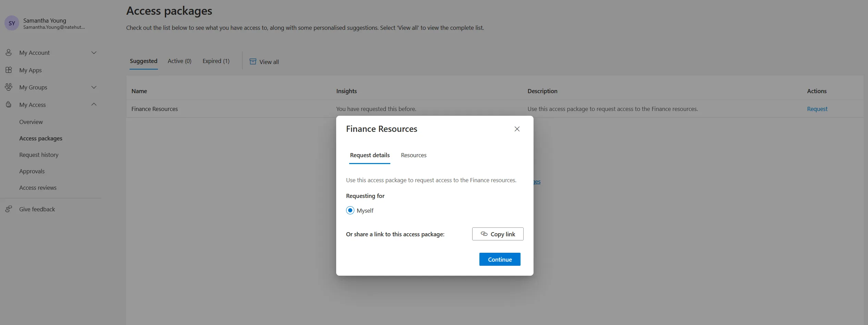This screenshot has height=325, width=868.
Task: Open the Request details tab
Action: (370, 155)
